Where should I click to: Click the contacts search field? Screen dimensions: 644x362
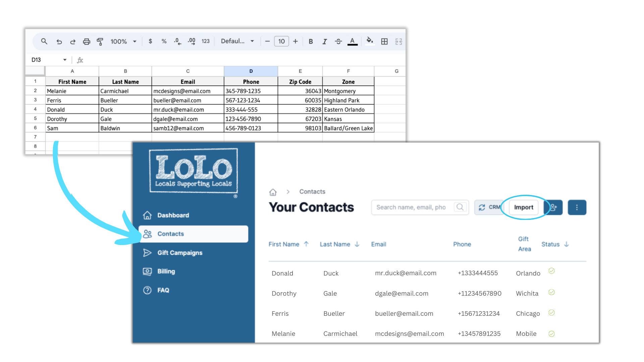point(413,207)
